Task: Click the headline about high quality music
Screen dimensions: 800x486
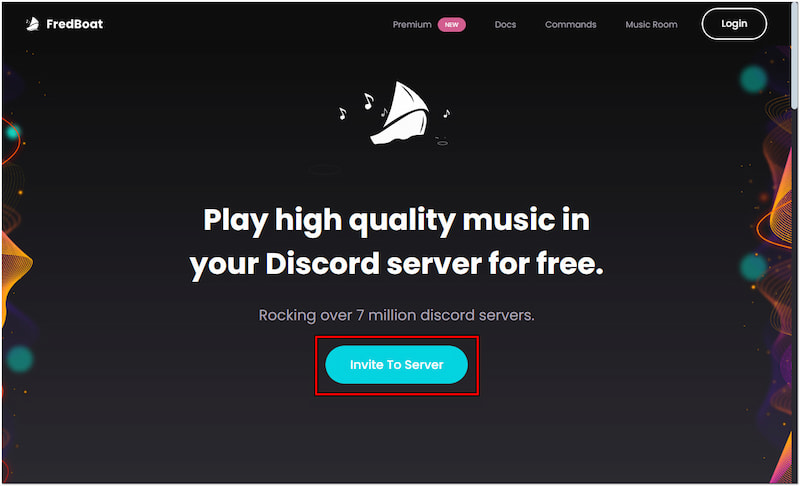Action: 396,242
